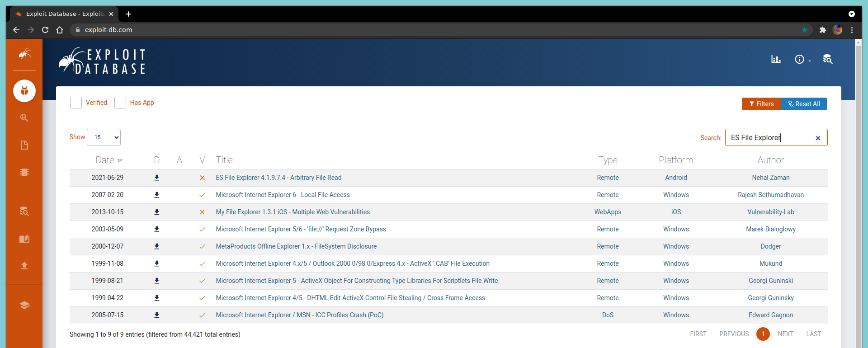
Task: Download the 2003-05-09 Request Zone Bypass exploit
Action: 157,229
